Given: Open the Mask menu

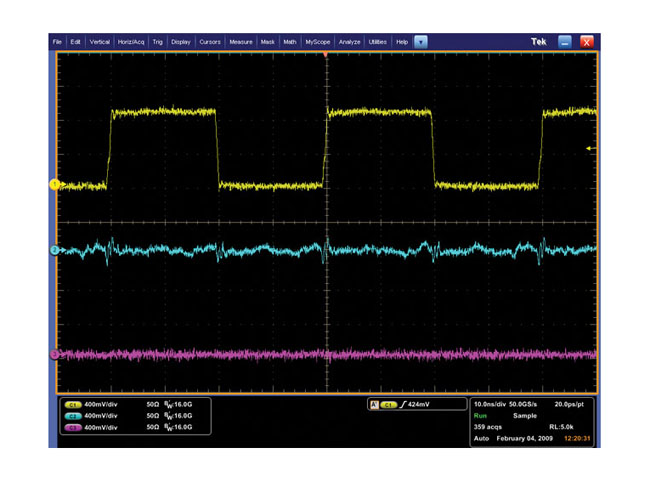Looking at the screenshot, I should point(267,42).
